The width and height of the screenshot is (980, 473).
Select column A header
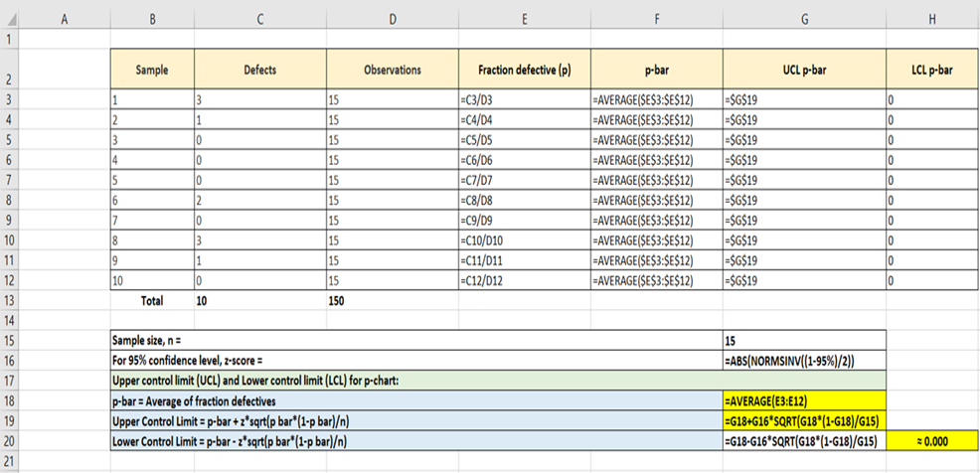(65, 17)
